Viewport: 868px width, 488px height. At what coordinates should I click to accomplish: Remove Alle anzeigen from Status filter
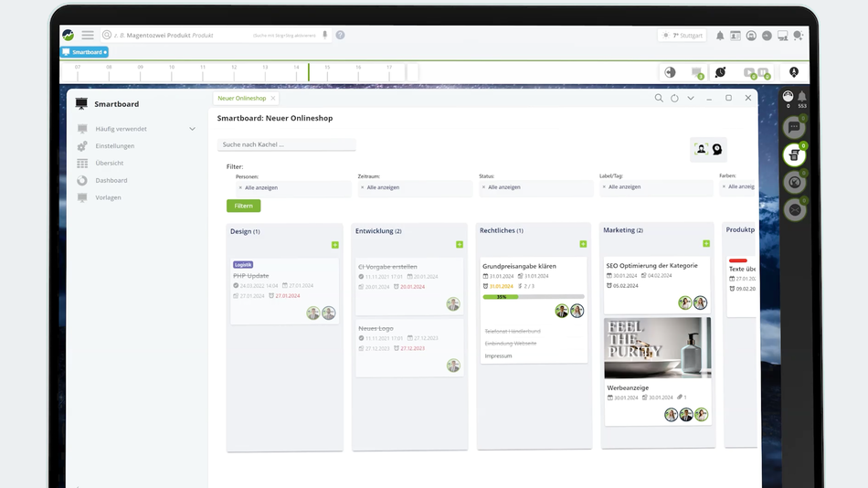pyautogui.click(x=483, y=187)
